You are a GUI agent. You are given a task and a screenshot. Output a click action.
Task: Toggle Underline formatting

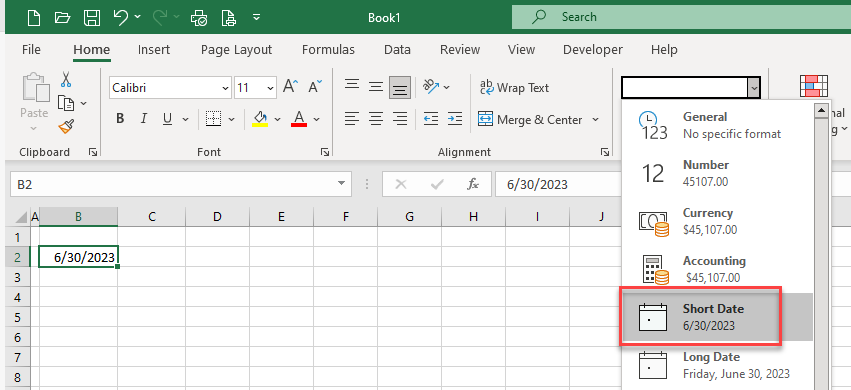[168, 119]
